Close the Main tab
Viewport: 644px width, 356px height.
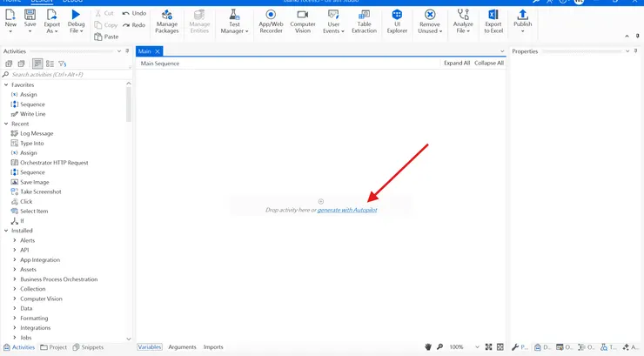coord(158,51)
